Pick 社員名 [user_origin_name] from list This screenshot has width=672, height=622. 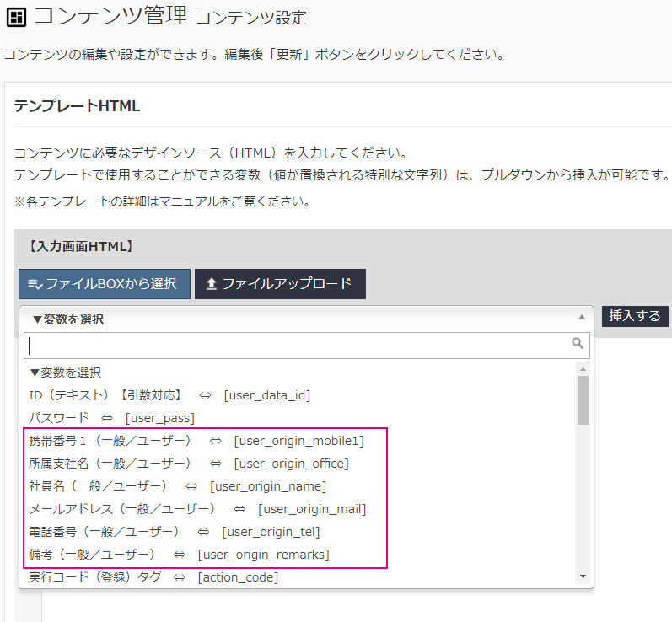(177, 485)
